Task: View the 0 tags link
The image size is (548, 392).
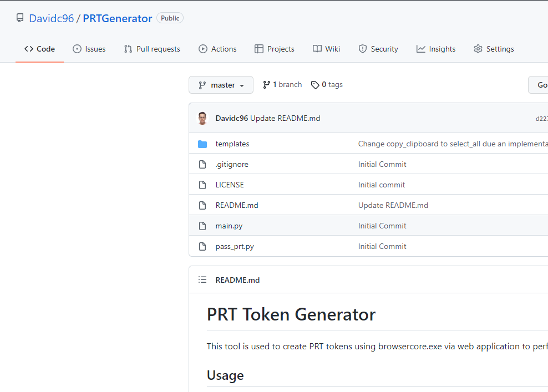Action: click(x=327, y=84)
